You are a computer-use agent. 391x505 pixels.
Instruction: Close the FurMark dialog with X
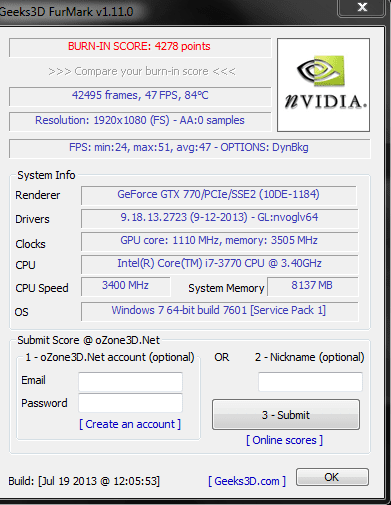362,7
